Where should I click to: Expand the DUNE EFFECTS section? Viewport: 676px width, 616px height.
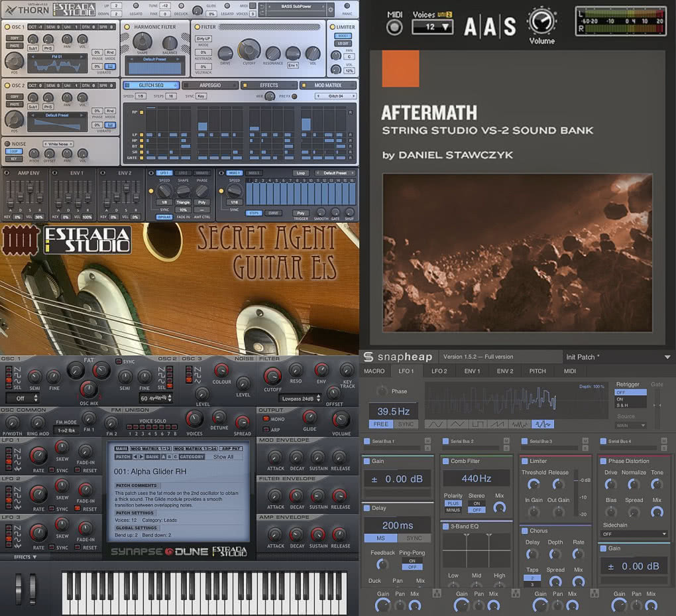pos(25,558)
